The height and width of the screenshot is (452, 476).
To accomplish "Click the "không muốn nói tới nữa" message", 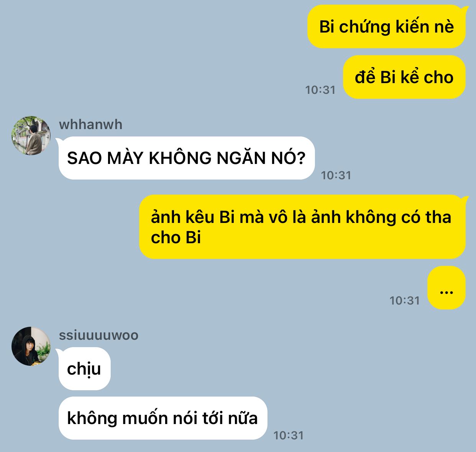I will pos(162,418).
